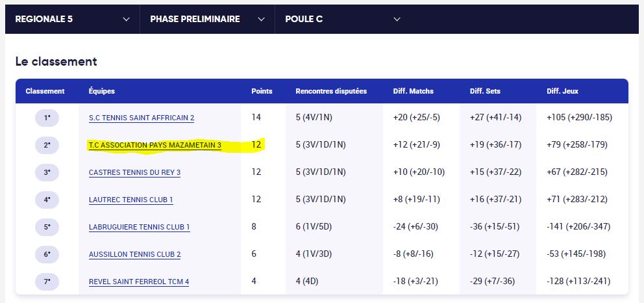Viewport: 644px width, 303px height.
Task: Click the Classement column header
Action: (x=45, y=91)
